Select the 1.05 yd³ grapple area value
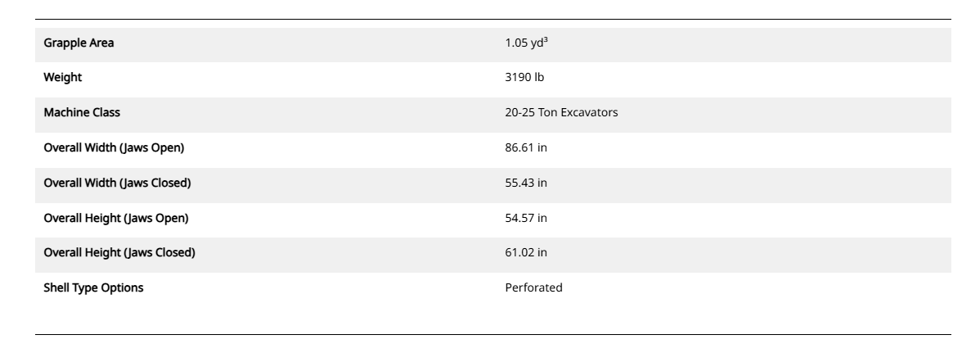The image size is (980, 353). pyautogui.click(x=526, y=43)
